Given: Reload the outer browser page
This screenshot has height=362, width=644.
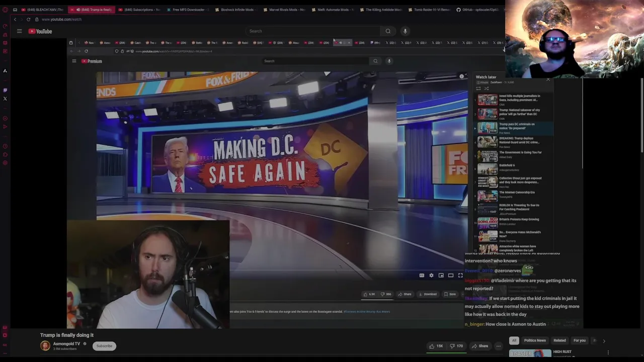Looking at the screenshot, I should 28,19.
